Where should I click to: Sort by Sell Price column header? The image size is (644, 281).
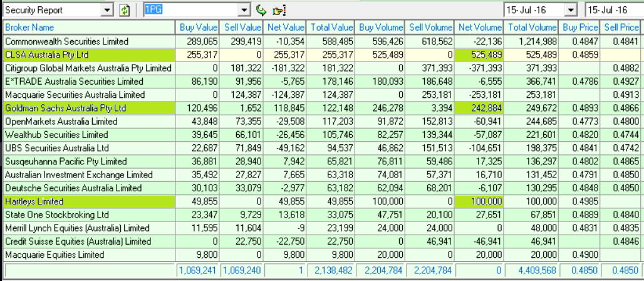pyautogui.click(x=622, y=28)
